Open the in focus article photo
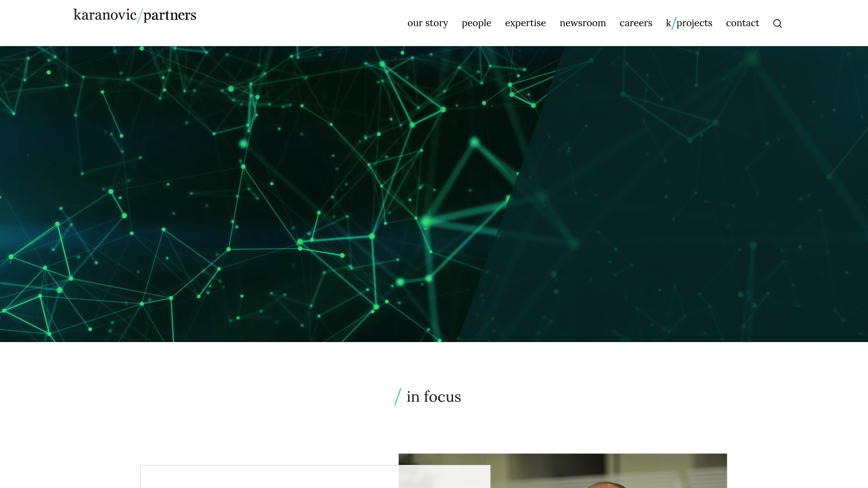868x488 pixels. (x=563, y=471)
